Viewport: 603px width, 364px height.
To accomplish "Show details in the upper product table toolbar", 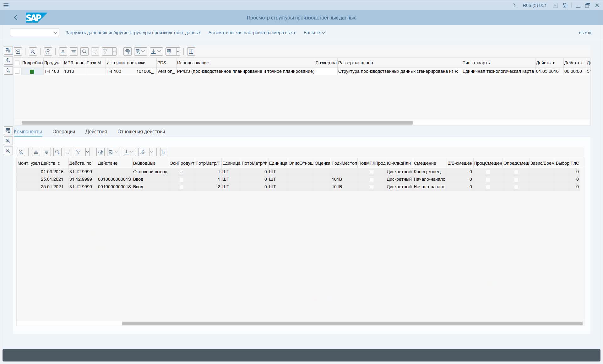I will click(33, 51).
